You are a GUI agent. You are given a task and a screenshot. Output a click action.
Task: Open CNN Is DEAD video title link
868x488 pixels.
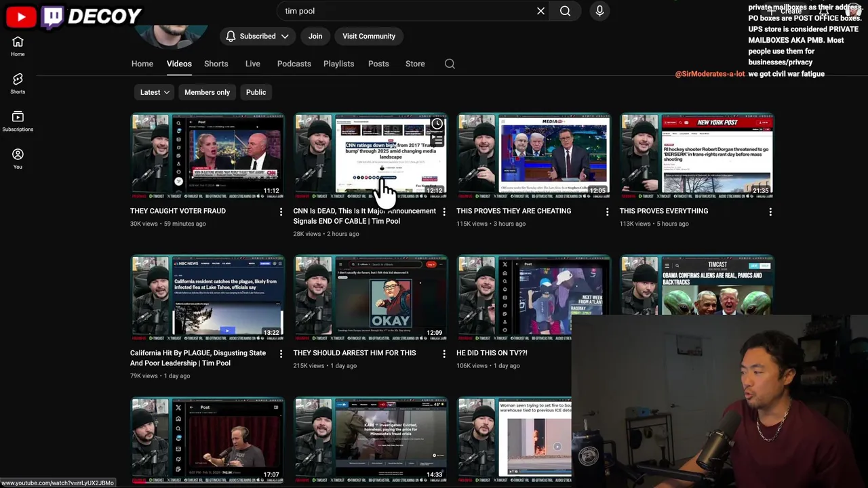365,216
